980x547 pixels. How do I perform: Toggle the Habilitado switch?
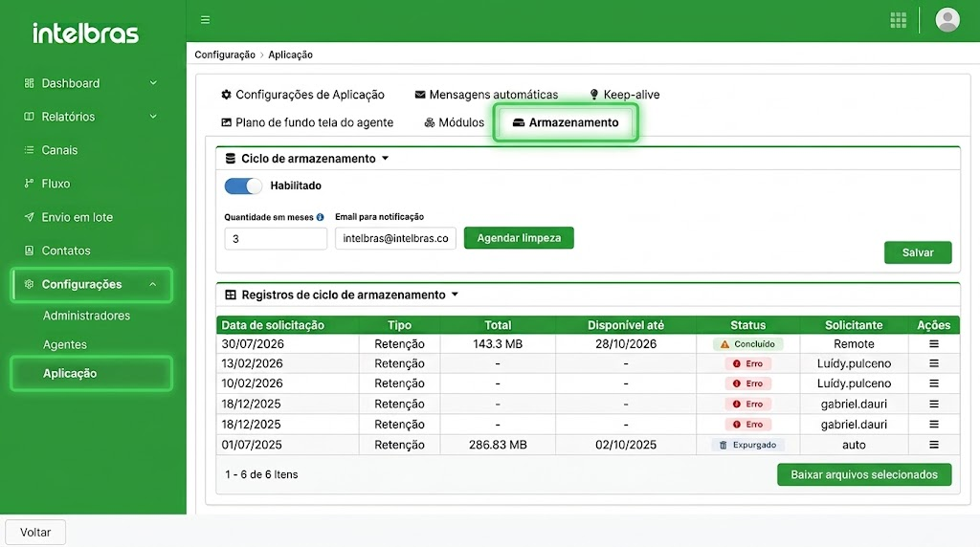243,186
